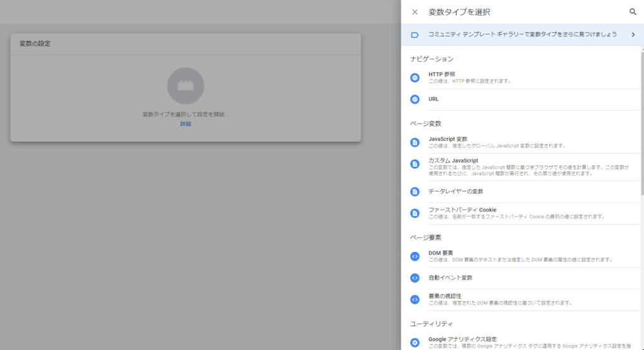Click the 変数タイプを選択 panel title

tap(459, 12)
